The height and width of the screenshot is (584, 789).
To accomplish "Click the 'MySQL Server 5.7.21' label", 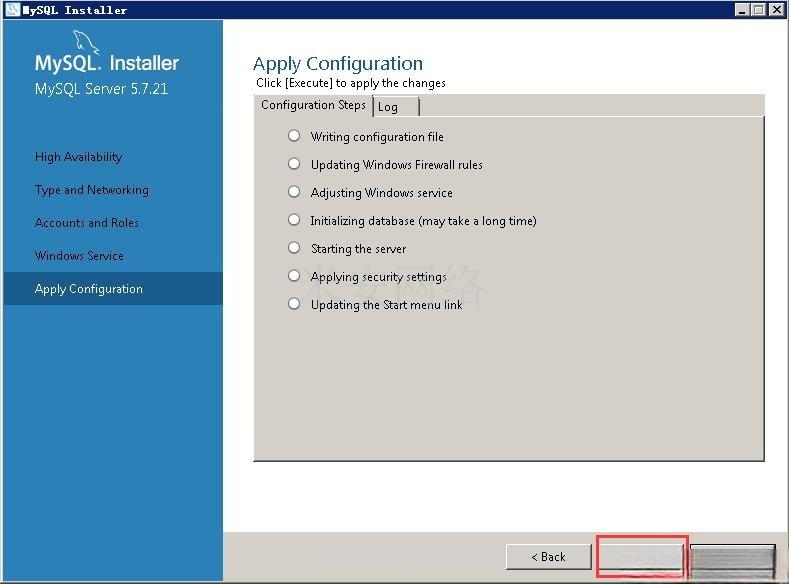I will point(101,89).
